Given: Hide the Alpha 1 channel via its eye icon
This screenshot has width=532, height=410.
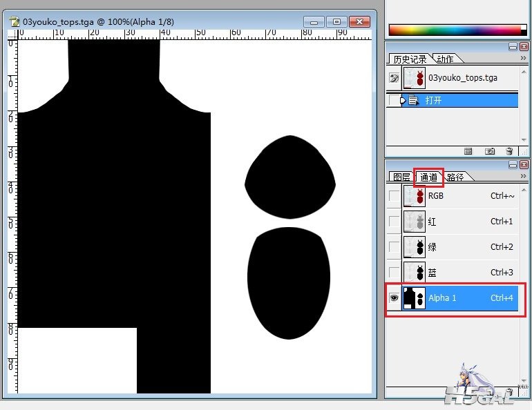Looking at the screenshot, I should [x=394, y=298].
